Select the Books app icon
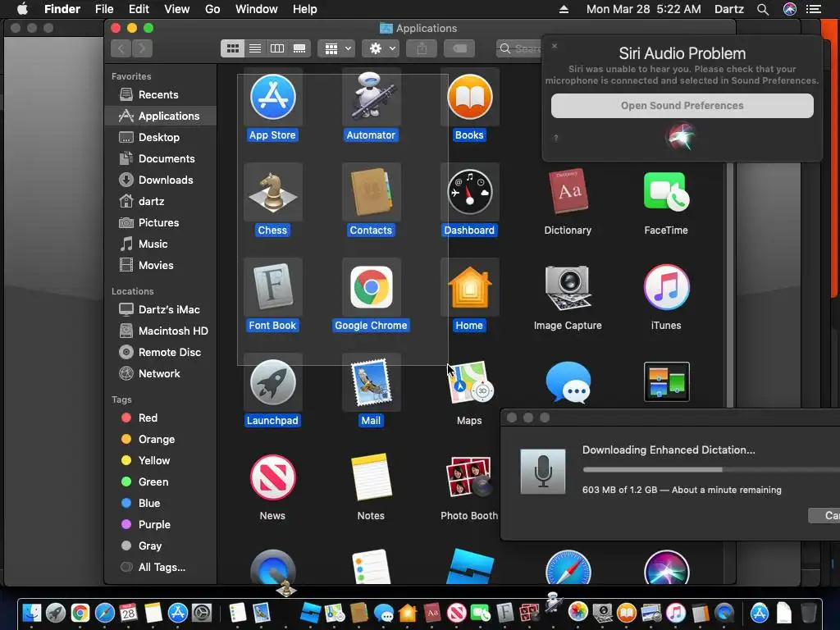This screenshot has height=630, width=840. [469, 97]
